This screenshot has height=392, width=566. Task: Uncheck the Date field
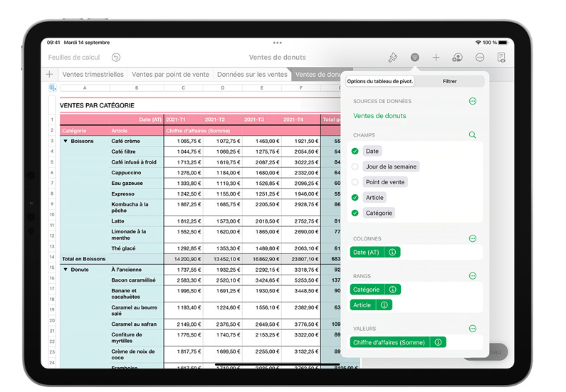pyautogui.click(x=355, y=151)
